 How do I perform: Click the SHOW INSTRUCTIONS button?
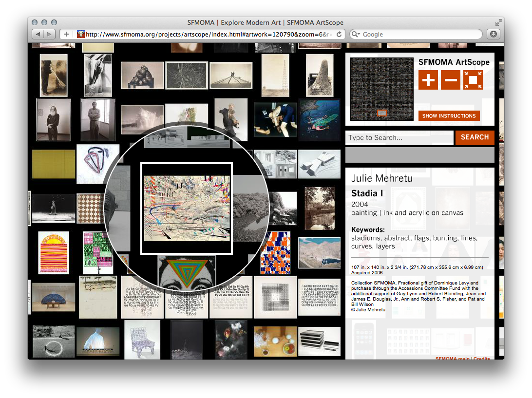(449, 115)
